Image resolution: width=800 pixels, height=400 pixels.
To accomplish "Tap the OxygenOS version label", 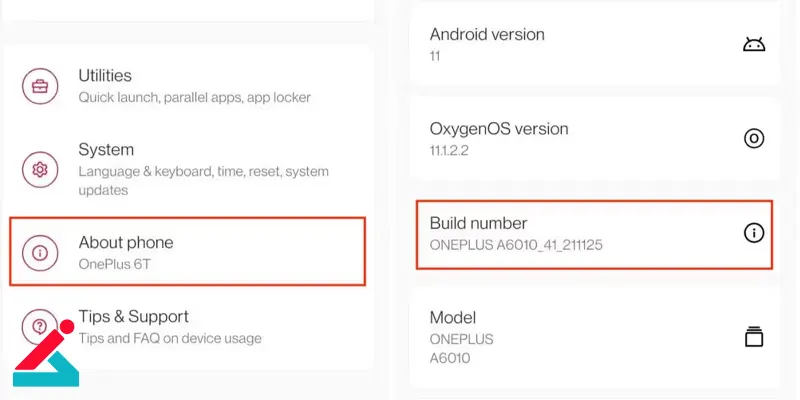I will 499,128.
